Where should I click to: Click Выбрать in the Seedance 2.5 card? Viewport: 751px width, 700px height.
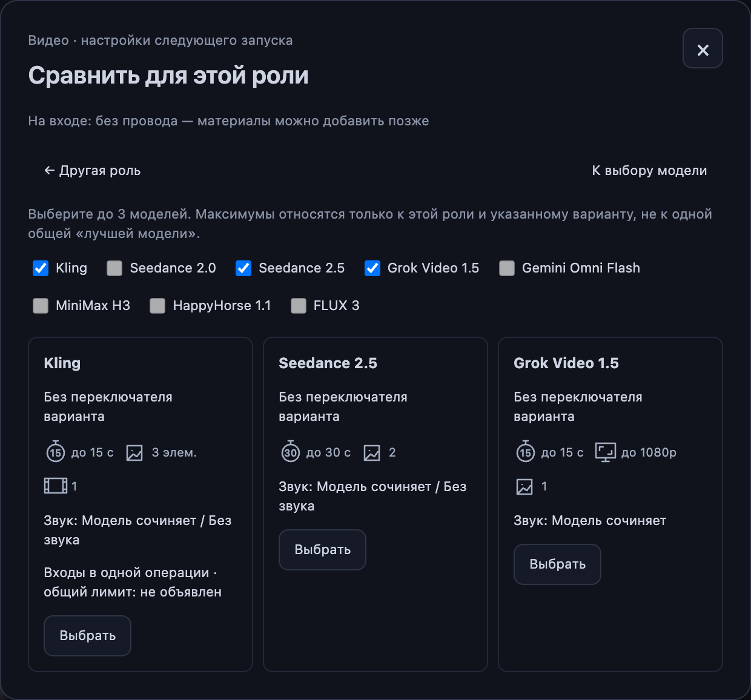point(322,550)
